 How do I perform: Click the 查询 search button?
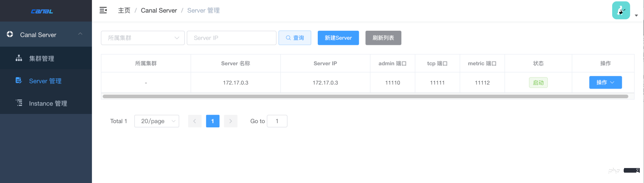(x=295, y=38)
